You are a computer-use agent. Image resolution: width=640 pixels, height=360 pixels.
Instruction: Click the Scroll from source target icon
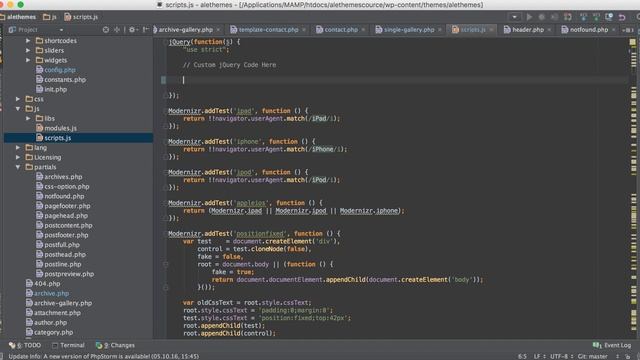[106, 30]
